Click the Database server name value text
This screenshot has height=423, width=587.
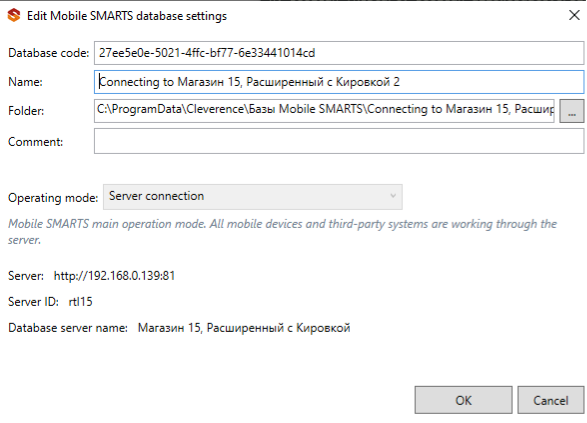click(x=244, y=328)
